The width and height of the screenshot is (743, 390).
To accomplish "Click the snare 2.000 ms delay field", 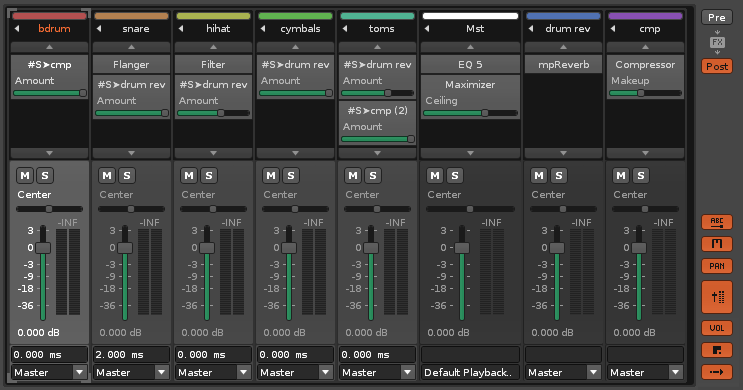I will pos(131,354).
